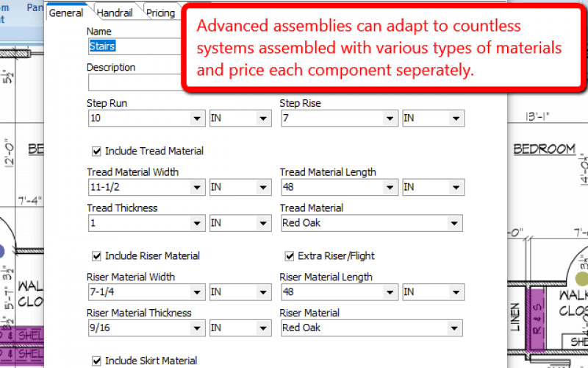The height and width of the screenshot is (368, 588).
Task: Uncheck Include Tread Material checkbox
Action: [97, 152]
